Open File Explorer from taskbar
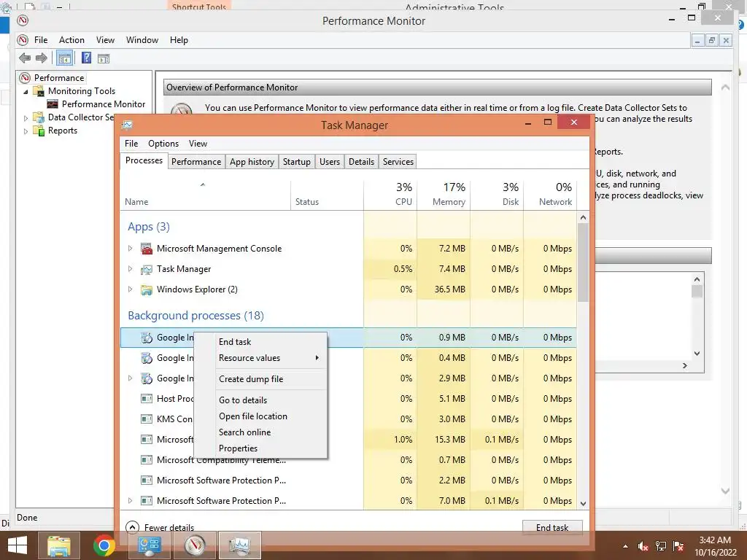747x560 pixels. 58,545
